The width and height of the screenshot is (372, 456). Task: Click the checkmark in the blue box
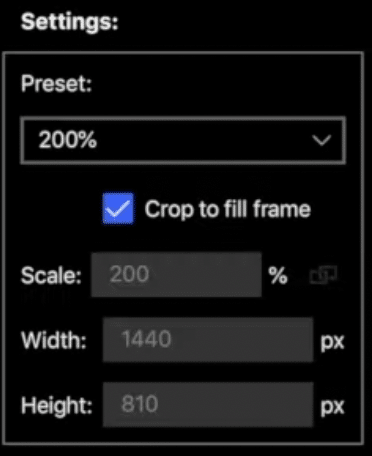[x=118, y=209]
